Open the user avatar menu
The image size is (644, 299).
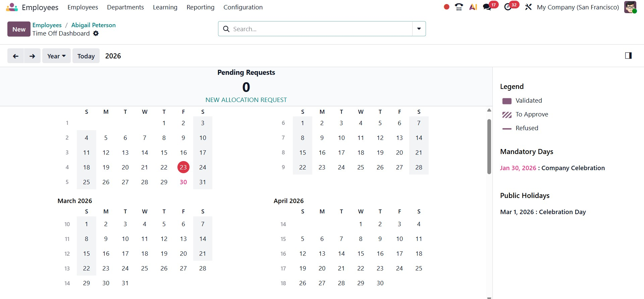pyautogui.click(x=630, y=7)
